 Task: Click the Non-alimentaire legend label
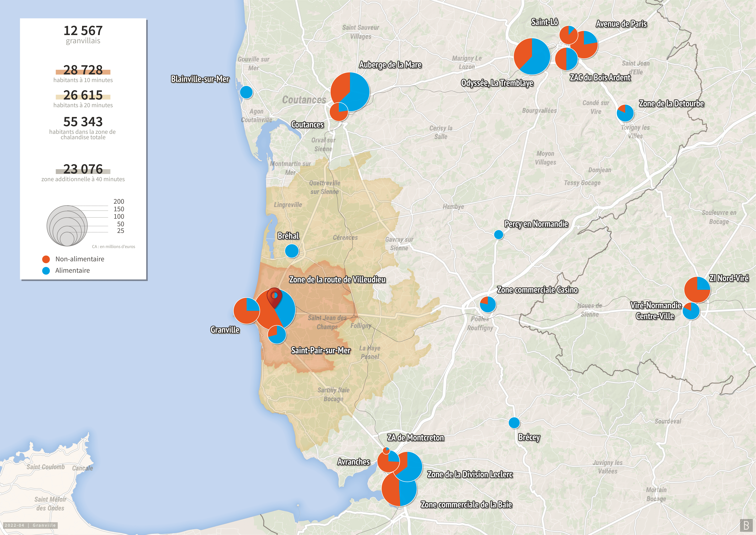80,259
